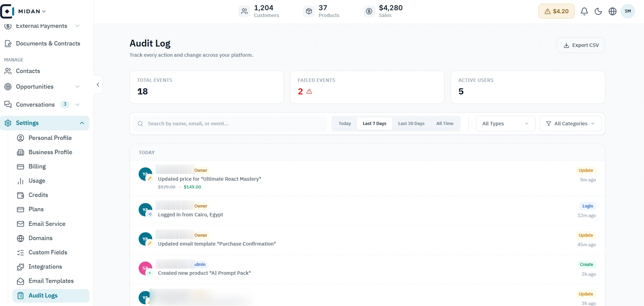Click the $4.20 balance warning badge
This screenshot has height=306, width=644.
tap(556, 11)
